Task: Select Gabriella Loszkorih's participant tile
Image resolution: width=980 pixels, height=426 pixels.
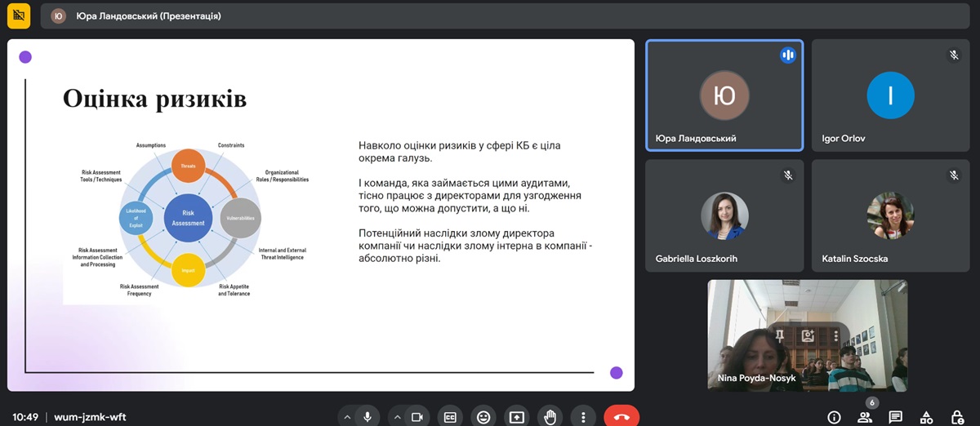Action: 724,215
